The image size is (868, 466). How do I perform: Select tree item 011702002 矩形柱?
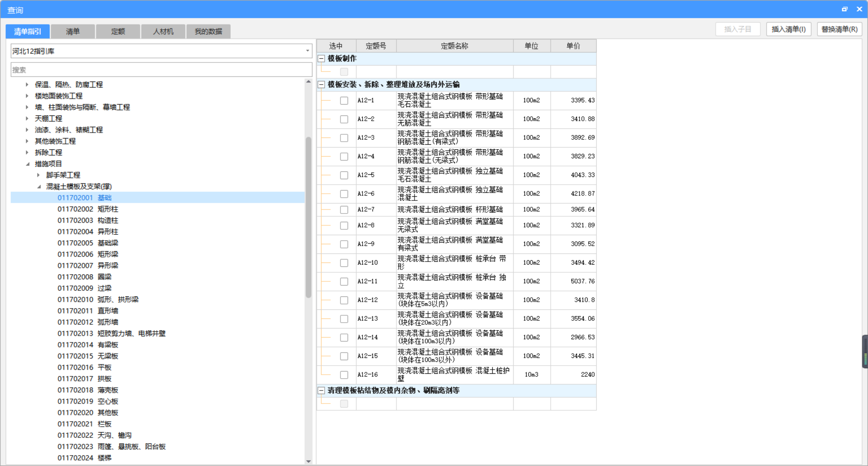(x=88, y=209)
